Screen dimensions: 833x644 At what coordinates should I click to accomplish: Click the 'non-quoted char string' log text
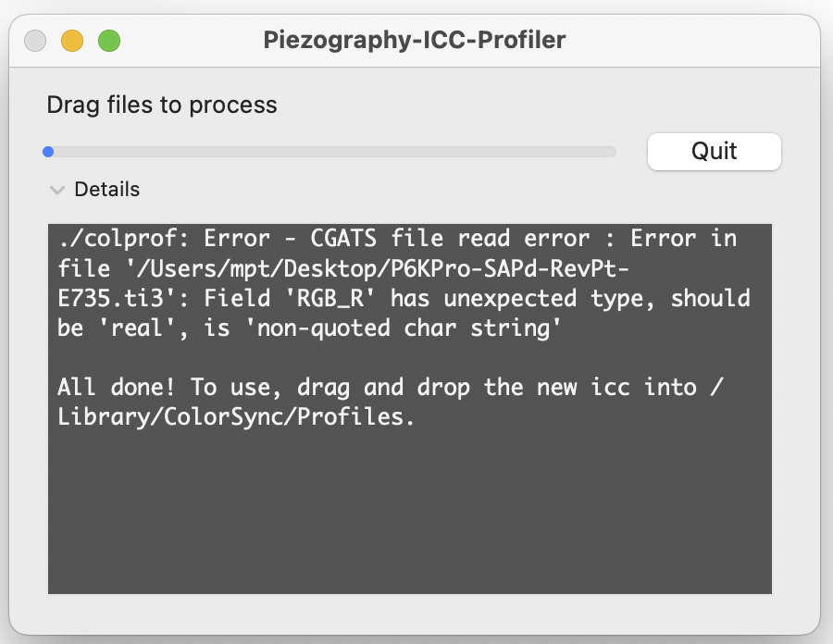(x=403, y=328)
